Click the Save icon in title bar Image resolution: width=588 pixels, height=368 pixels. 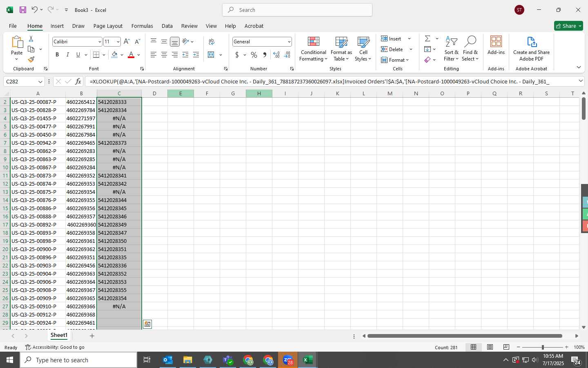23,10
